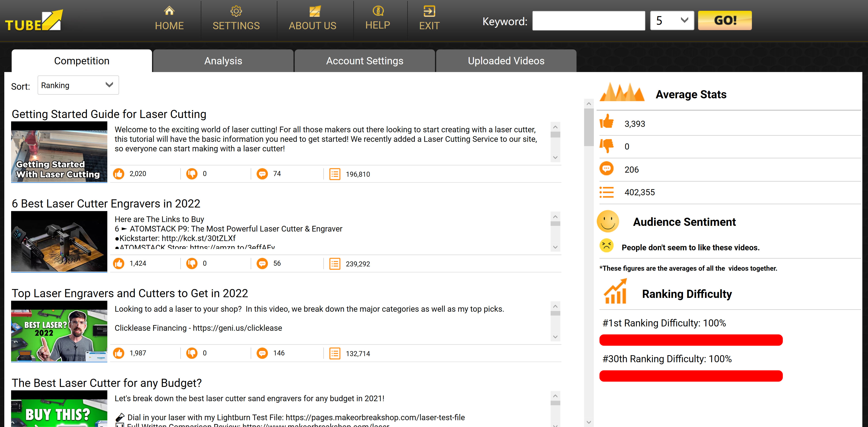Screen dimensions: 868x427
Task: Click the angry face sentiment icon
Action: tap(607, 246)
